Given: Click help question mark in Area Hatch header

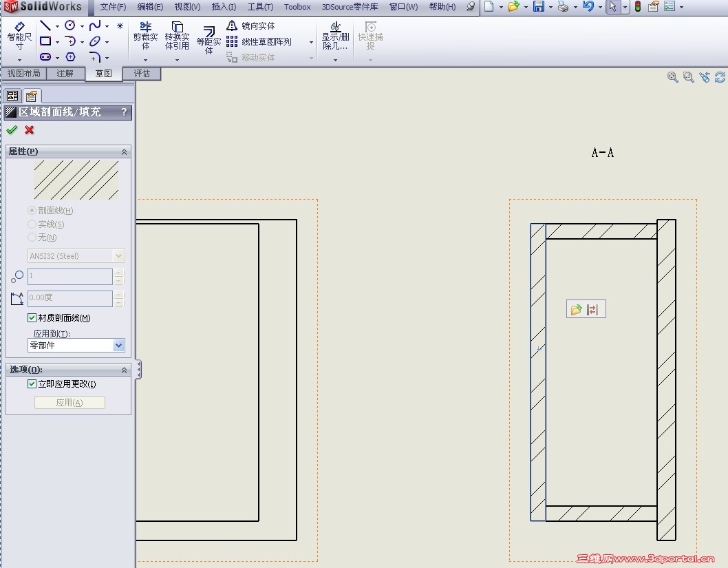Looking at the screenshot, I should 124,112.
